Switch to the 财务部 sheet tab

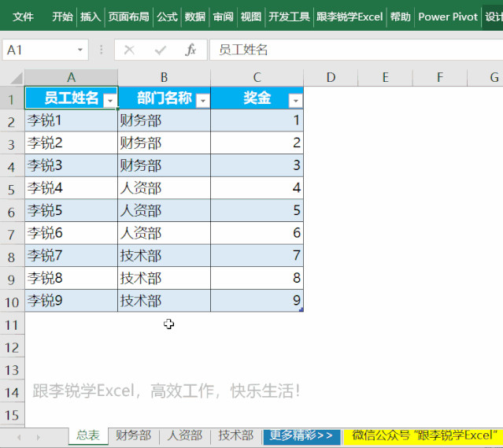tap(134, 436)
